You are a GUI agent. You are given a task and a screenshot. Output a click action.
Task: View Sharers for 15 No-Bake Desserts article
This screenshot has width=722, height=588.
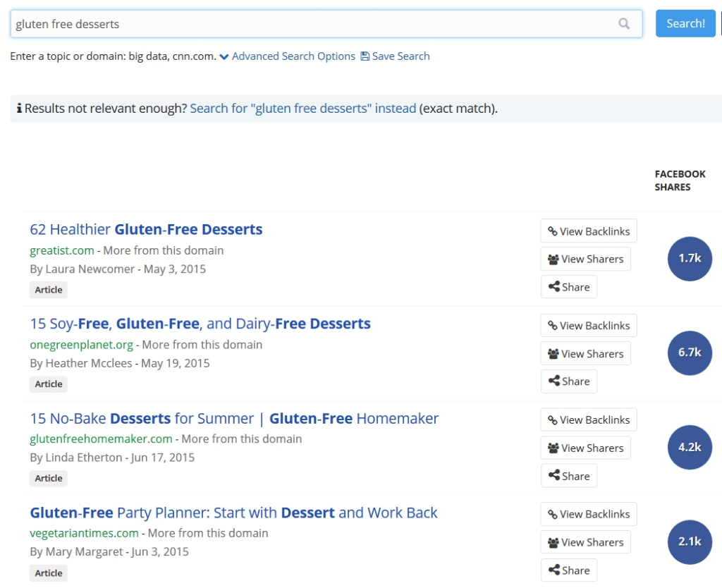585,448
